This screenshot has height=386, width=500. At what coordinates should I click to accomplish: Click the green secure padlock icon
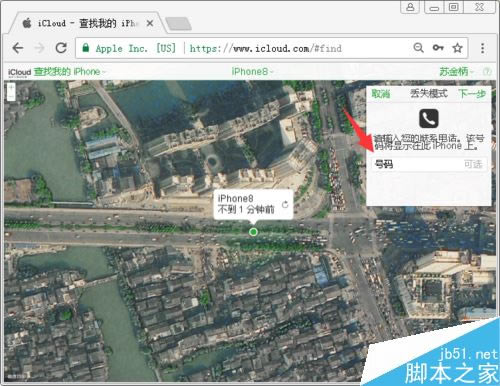tap(86, 48)
